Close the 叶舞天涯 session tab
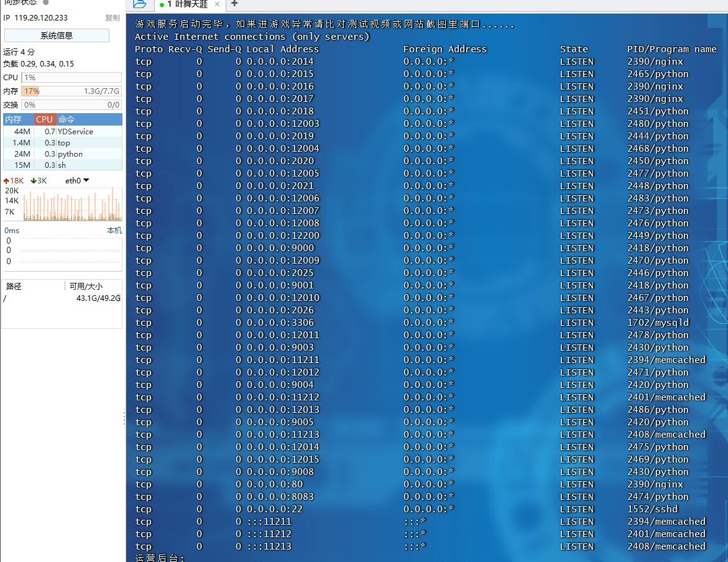The height and width of the screenshot is (562, 728). click(217, 4)
